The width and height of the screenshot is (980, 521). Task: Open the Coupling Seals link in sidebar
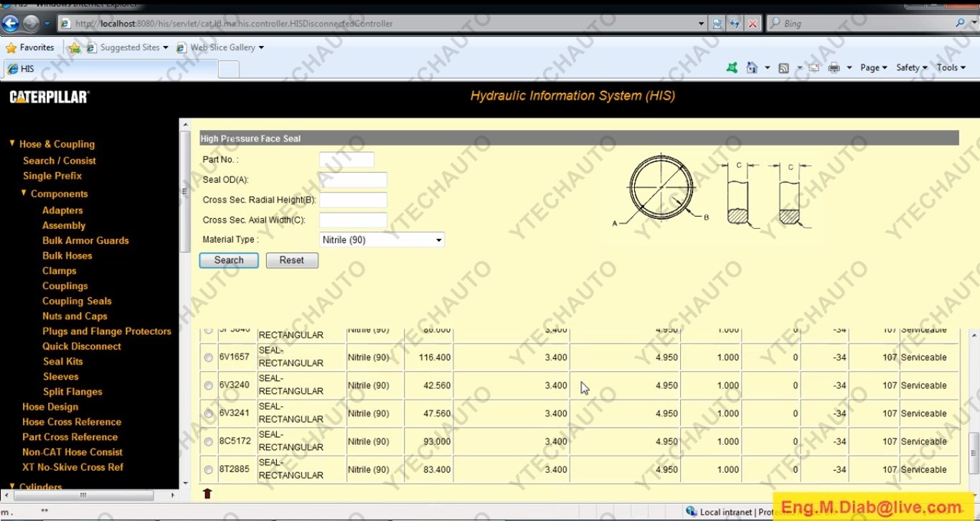tap(77, 301)
